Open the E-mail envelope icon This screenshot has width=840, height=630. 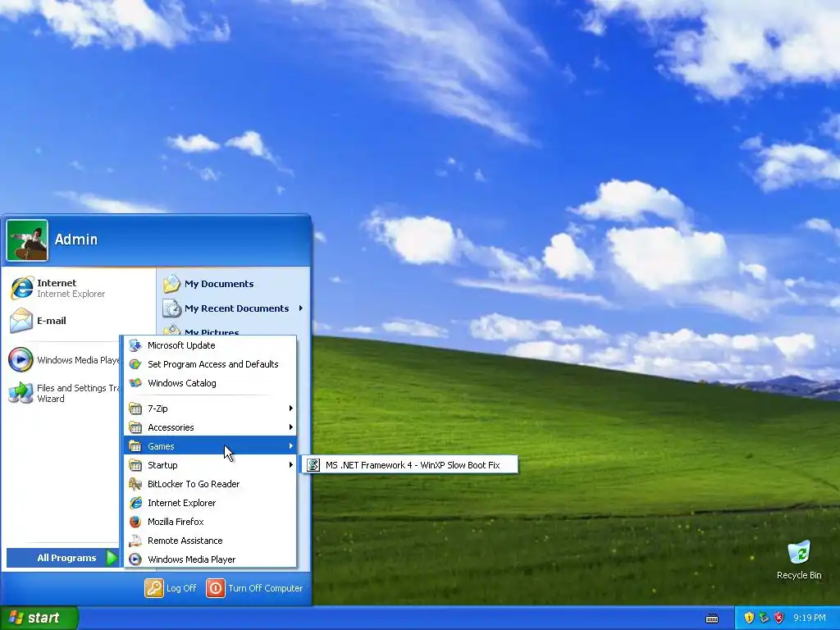(21, 321)
